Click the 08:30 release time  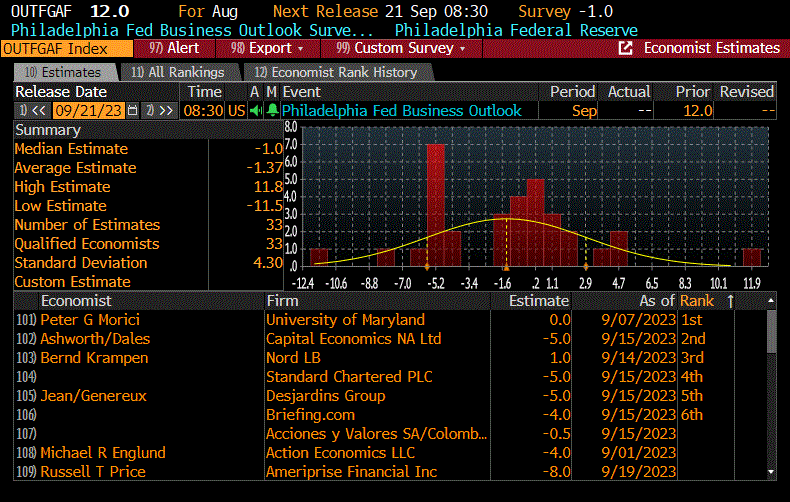[203, 110]
